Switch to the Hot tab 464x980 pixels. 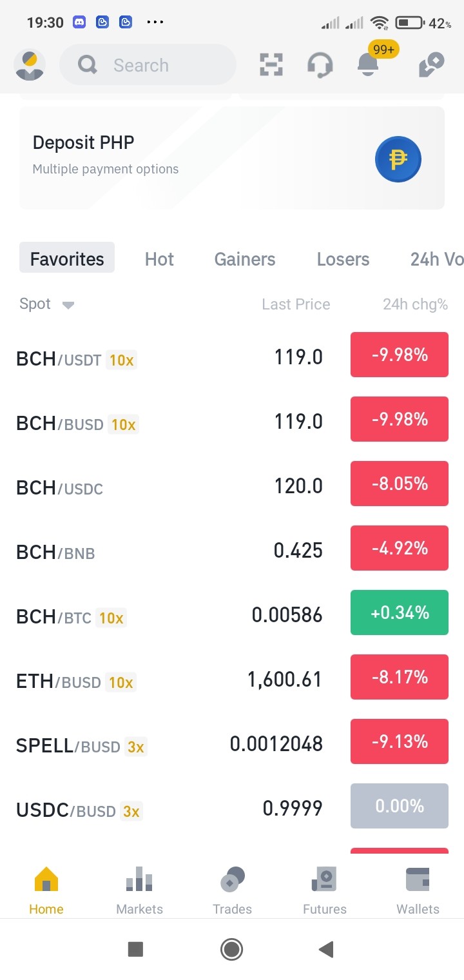tap(159, 259)
